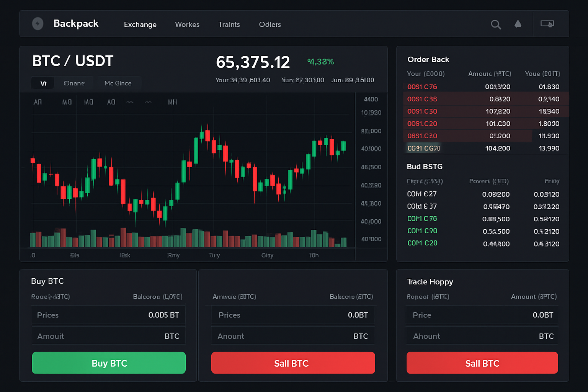Toggle the highlighted 'Vn' chart view
Image resolution: width=588 pixels, height=392 pixels.
click(42, 83)
